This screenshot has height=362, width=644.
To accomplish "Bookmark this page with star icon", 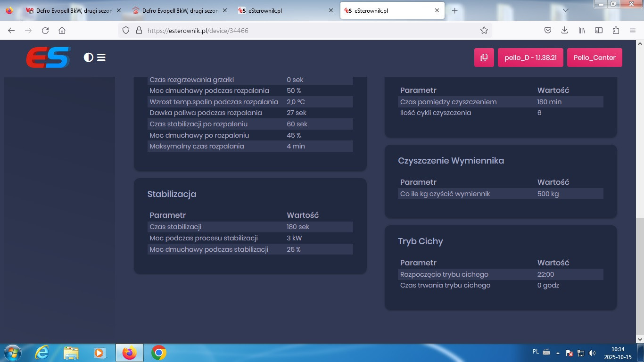I will [484, 30].
